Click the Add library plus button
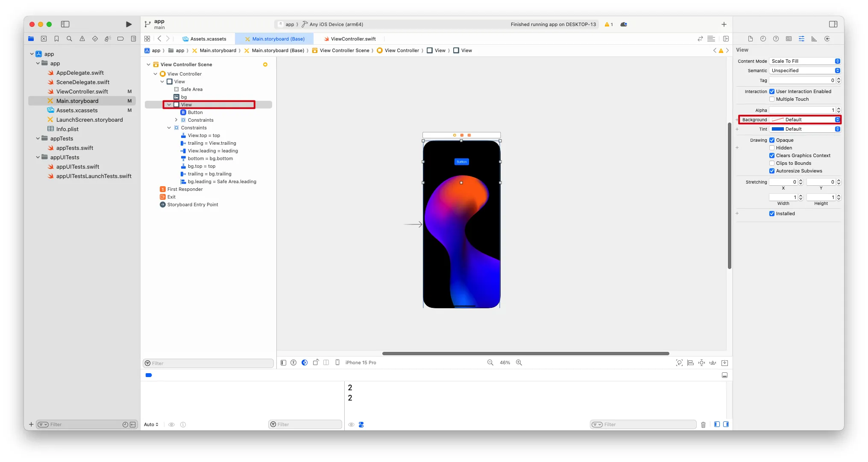Viewport: 868px width, 462px height. (724, 24)
